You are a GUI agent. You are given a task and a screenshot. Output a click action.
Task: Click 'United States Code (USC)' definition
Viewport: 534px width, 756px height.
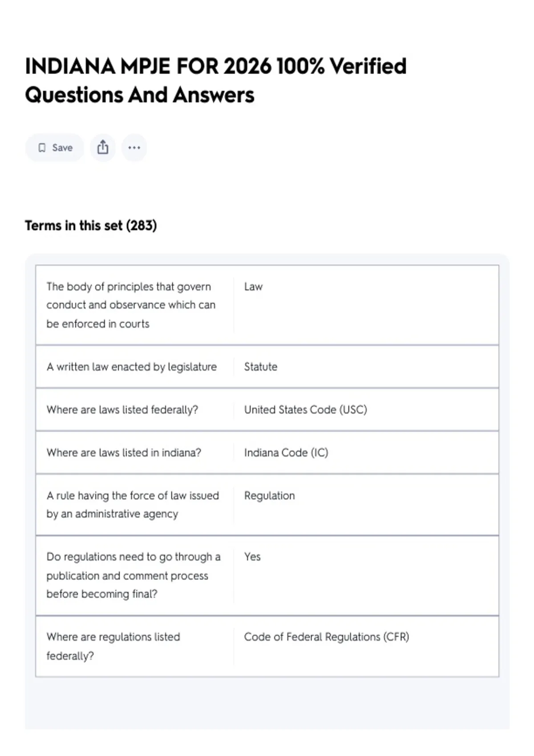(x=305, y=410)
